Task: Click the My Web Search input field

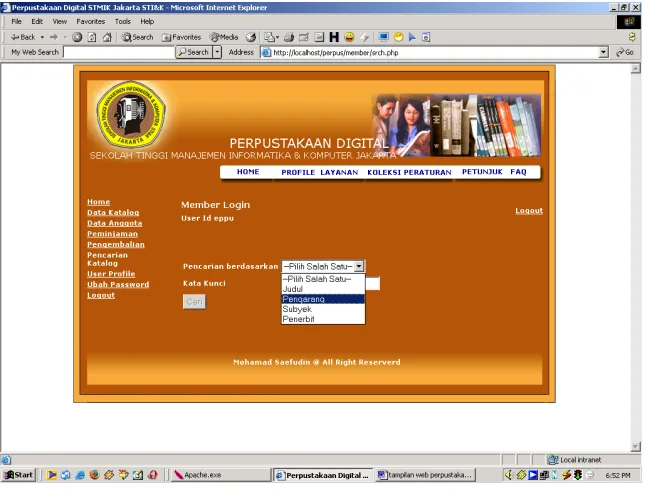Action: (x=119, y=52)
